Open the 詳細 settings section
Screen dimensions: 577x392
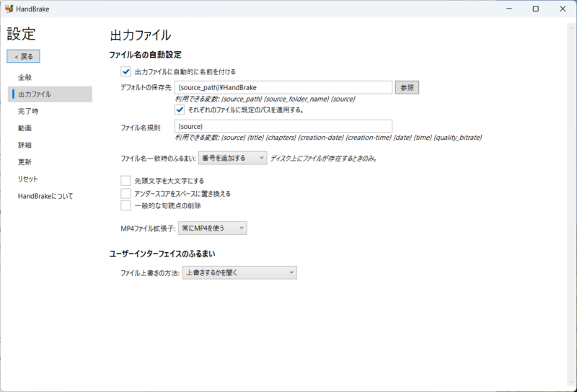coord(25,145)
